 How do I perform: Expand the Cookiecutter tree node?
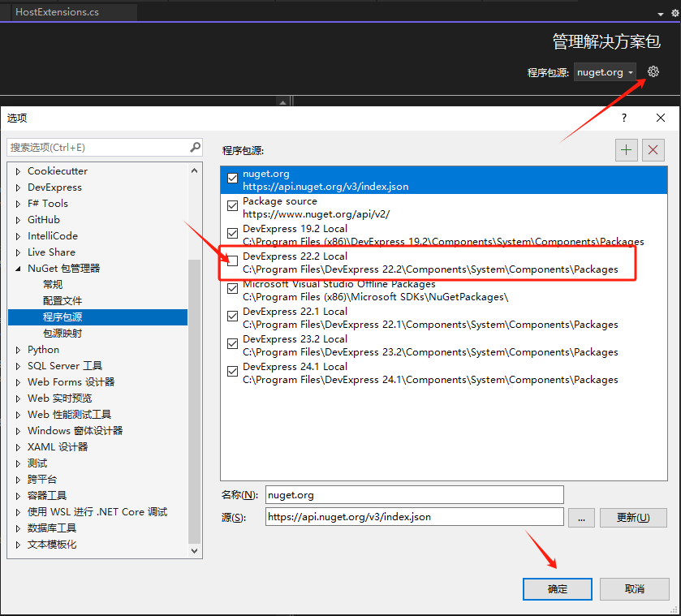[18, 171]
